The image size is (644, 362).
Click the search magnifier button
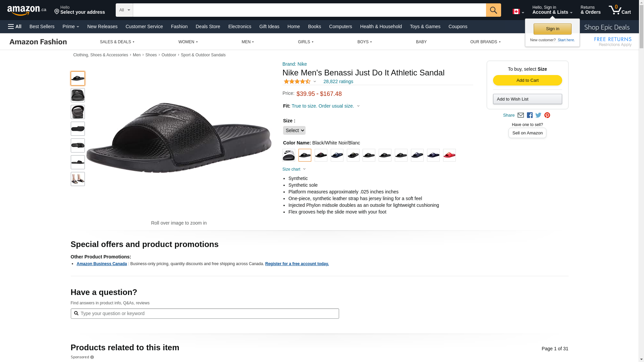point(493,10)
